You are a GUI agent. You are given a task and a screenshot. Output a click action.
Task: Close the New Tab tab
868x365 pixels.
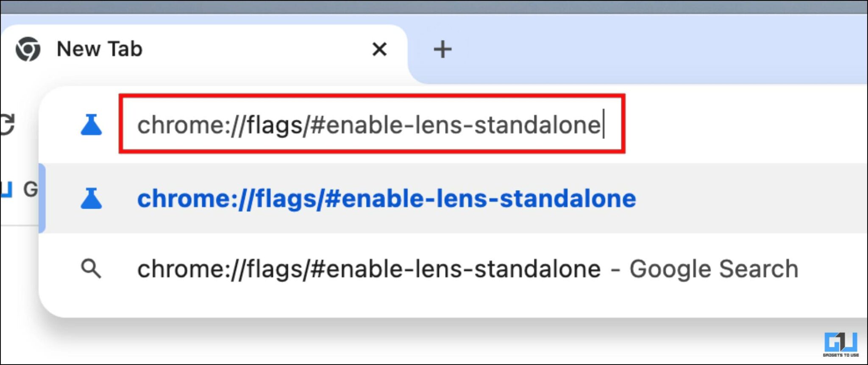pyautogui.click(x=379, y=49)
